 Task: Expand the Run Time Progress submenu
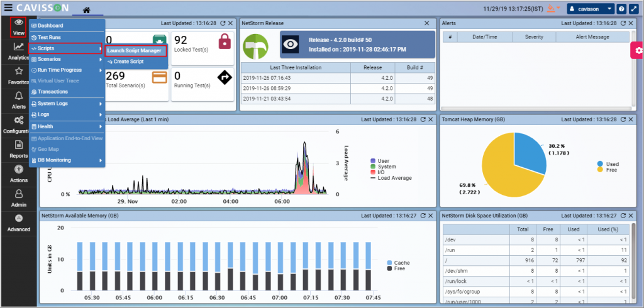[67, 70]
